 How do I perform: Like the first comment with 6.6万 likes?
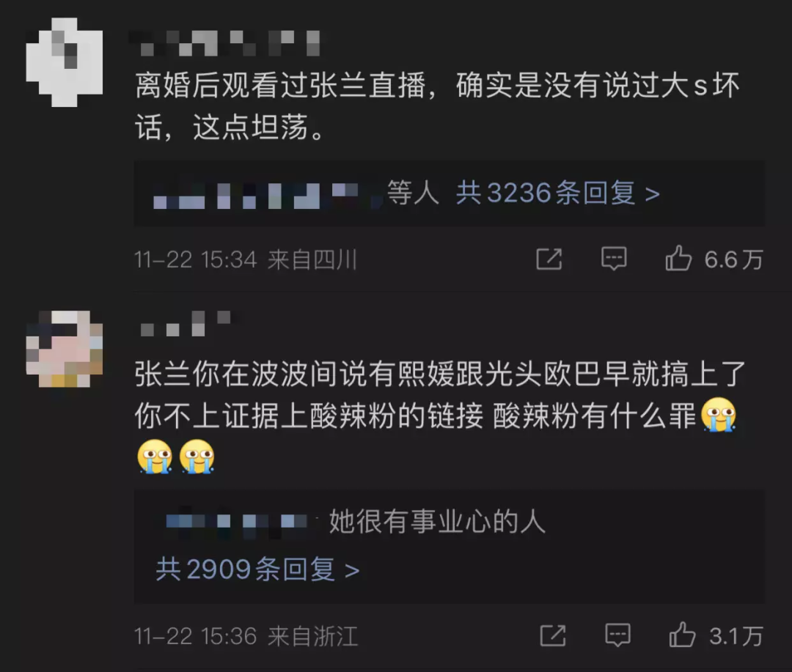[678, 259]
